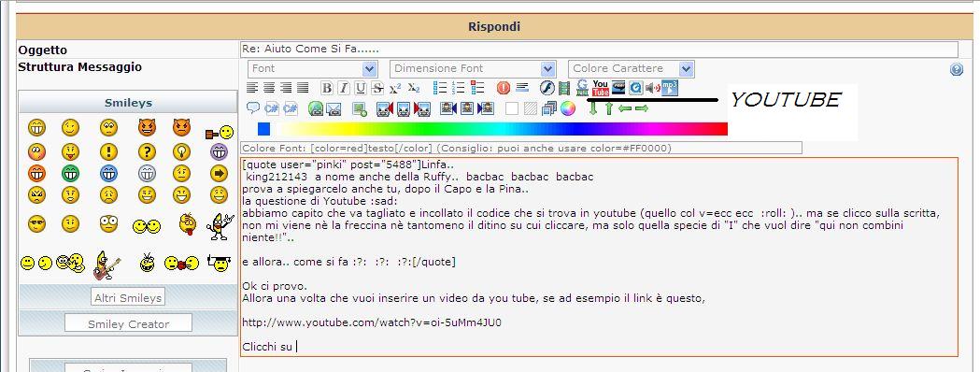Apply bold formatting with the B button

click(327, 88)
